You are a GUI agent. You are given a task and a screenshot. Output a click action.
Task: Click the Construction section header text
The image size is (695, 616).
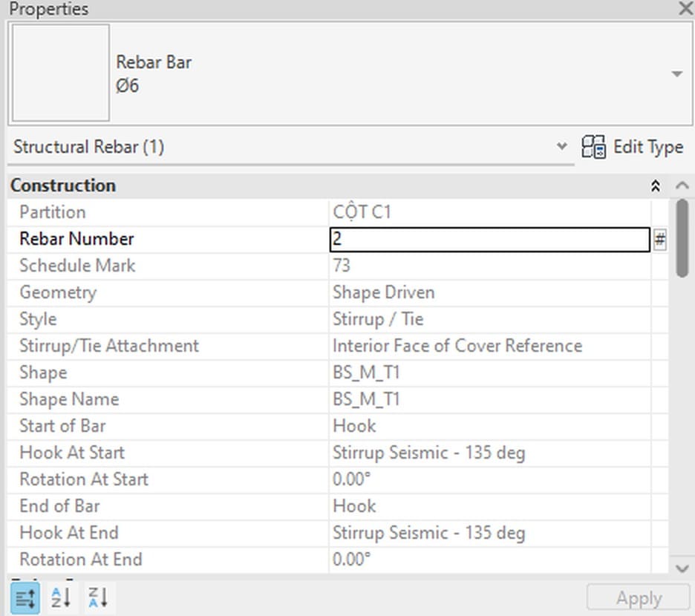63,186
